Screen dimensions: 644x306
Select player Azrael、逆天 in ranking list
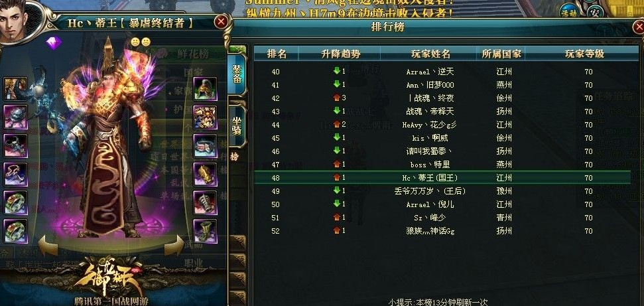coord(430,72)
